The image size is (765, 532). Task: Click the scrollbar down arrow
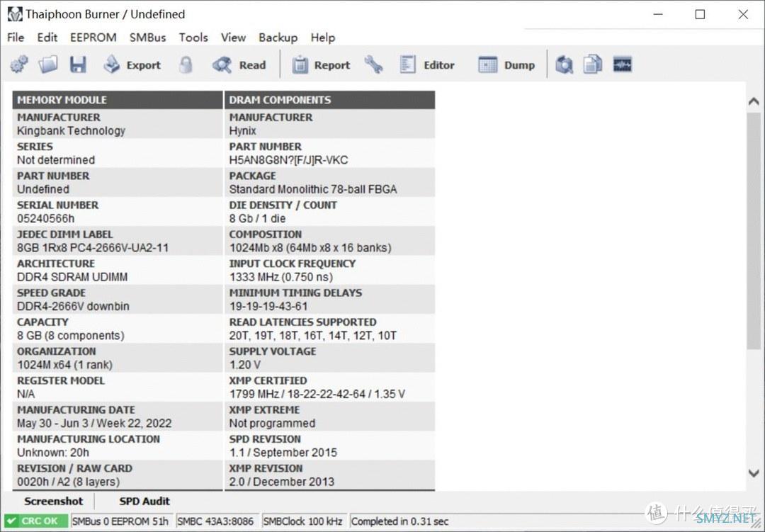(754, 473)
